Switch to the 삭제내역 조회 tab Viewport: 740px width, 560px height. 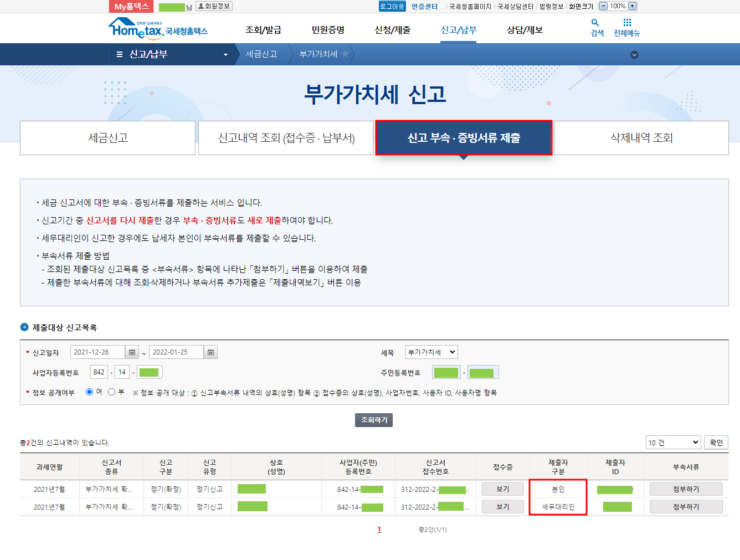point(641,138)
